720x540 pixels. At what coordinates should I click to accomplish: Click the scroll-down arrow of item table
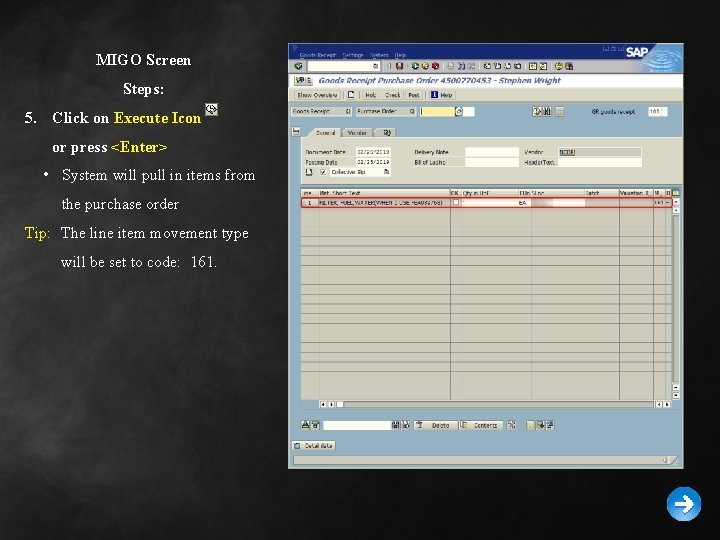coord(675,395)
